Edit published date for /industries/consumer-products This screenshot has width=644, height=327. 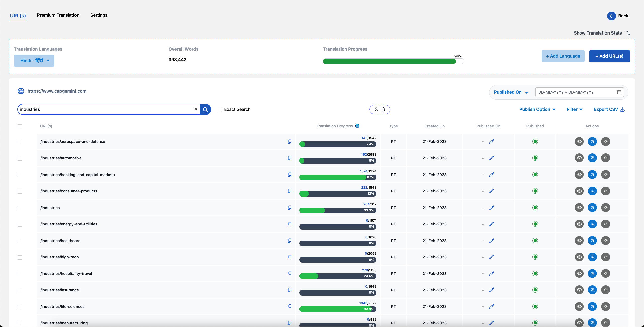[491, 191]
